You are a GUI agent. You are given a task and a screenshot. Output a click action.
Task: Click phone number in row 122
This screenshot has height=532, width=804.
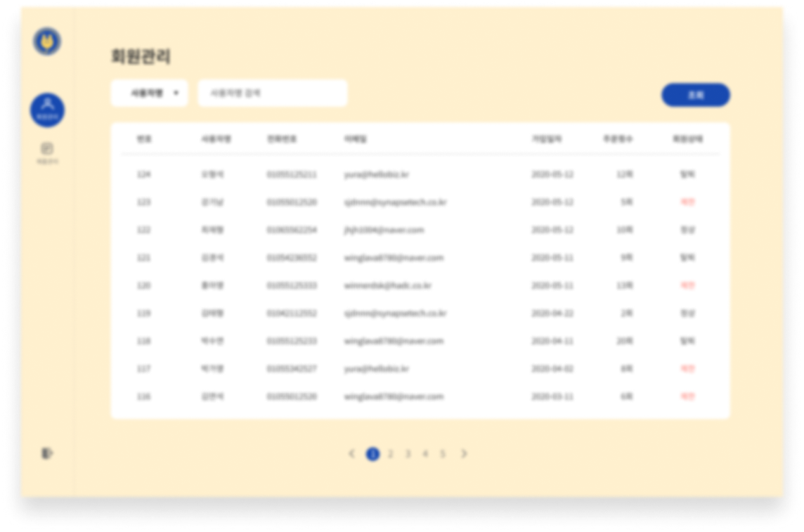[x=292, y=230]
